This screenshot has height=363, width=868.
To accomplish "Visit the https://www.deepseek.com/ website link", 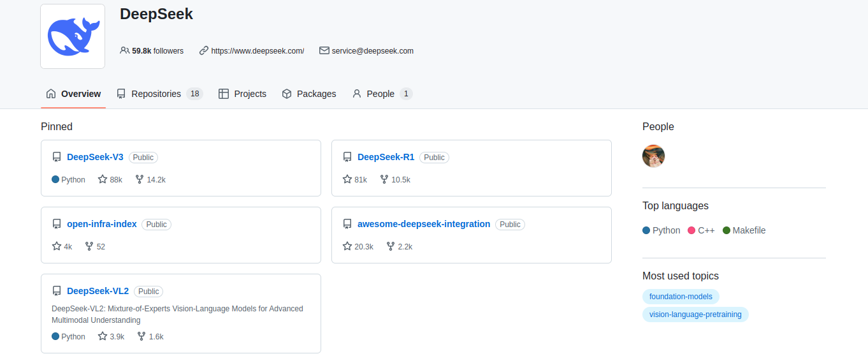I will coord(257,51).
